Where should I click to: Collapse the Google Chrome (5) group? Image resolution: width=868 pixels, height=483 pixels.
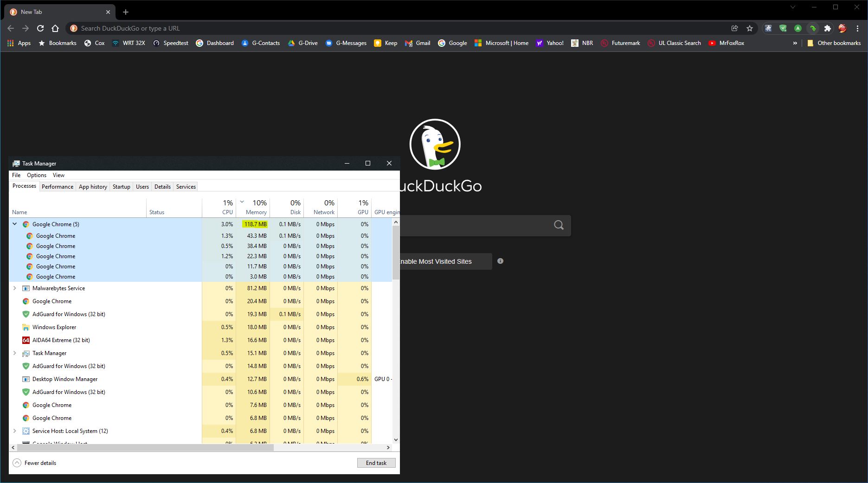tap(14, 224)
